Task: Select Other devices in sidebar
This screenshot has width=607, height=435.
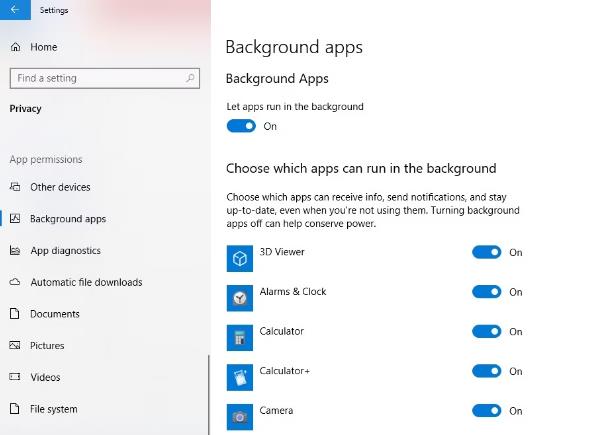Action: (60, 187)
